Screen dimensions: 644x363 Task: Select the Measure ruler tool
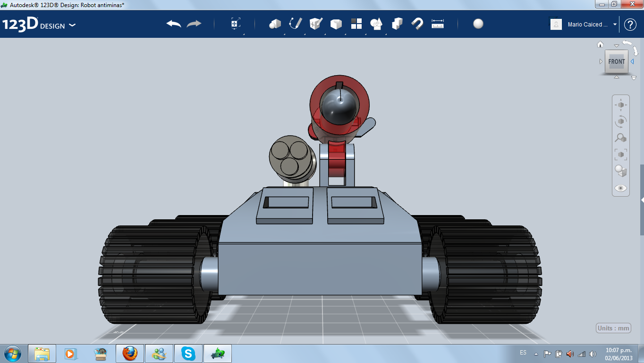[x=438, y=24]
